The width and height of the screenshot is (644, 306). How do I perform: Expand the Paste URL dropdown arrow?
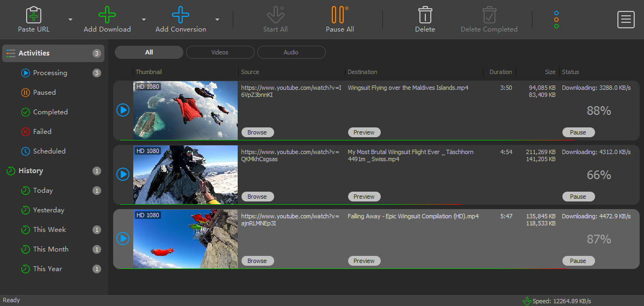tap(71, 20)
